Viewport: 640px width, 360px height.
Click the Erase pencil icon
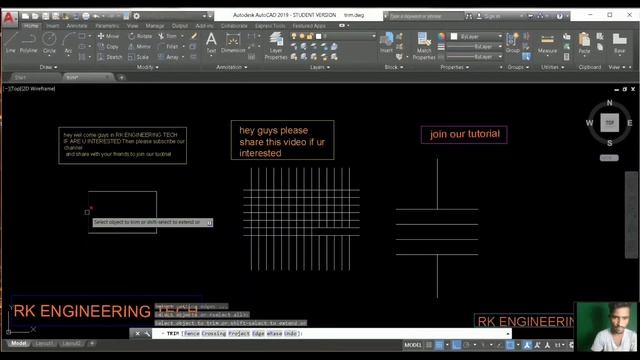[x=194, y=36]
